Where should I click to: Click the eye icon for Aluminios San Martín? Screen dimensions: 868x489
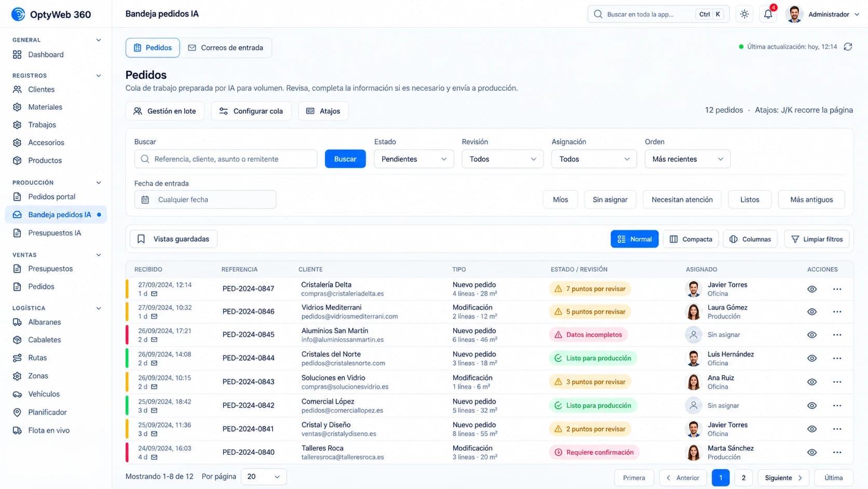point(812,335)
